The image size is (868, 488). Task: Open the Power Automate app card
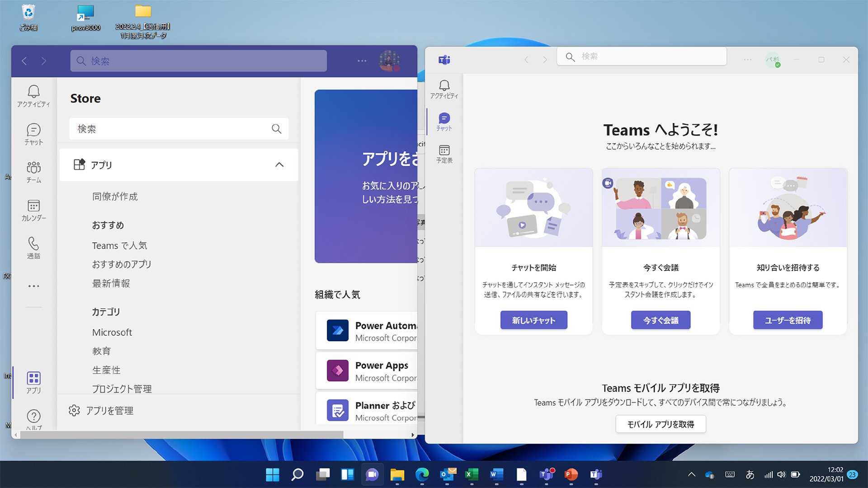[367, 331]
